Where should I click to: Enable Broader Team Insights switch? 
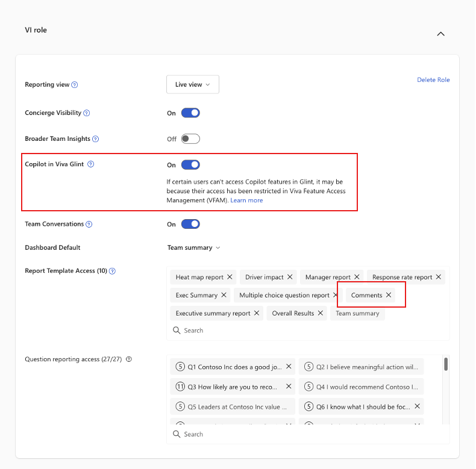pos(190,138)
